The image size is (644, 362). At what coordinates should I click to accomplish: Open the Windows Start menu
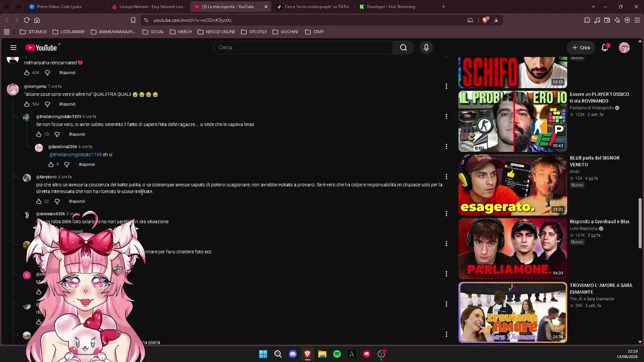click(x=263, y=354)
